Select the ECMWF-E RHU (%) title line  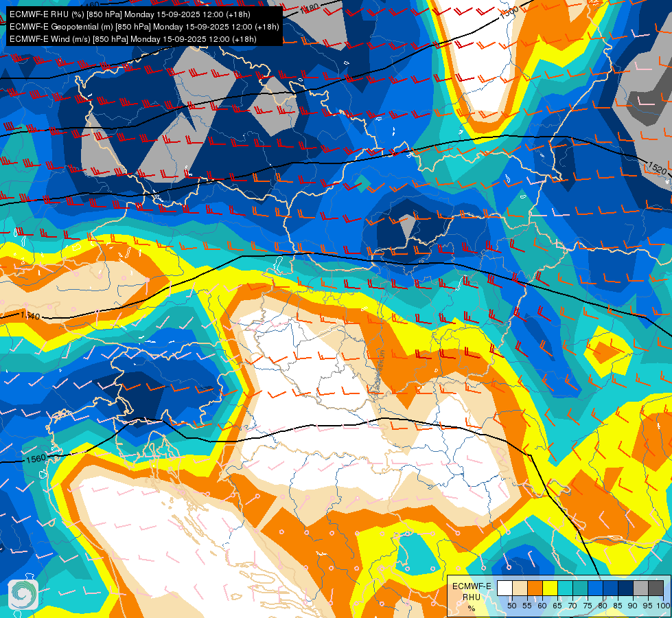point(130,14)
